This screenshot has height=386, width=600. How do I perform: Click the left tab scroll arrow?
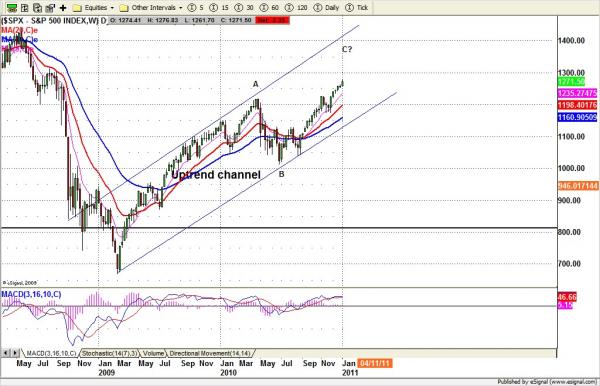point(6,353)
